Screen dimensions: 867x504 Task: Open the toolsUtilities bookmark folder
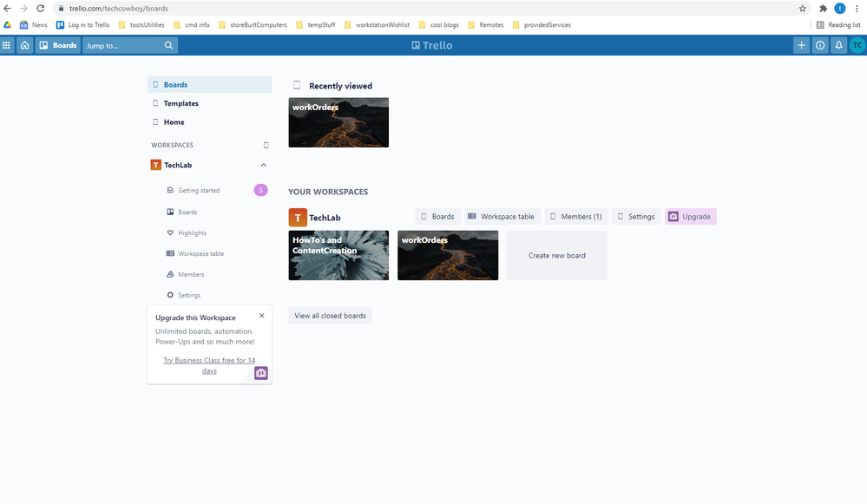141,25
